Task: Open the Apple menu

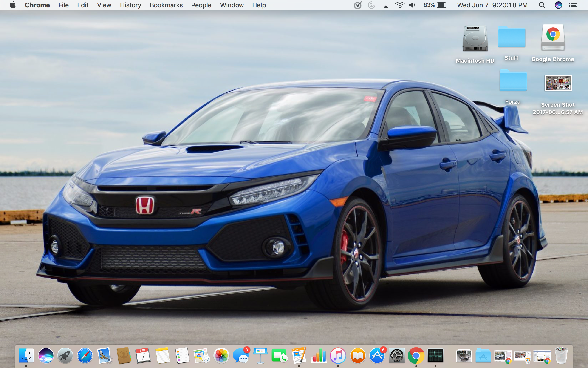Action: pos(13,5)
